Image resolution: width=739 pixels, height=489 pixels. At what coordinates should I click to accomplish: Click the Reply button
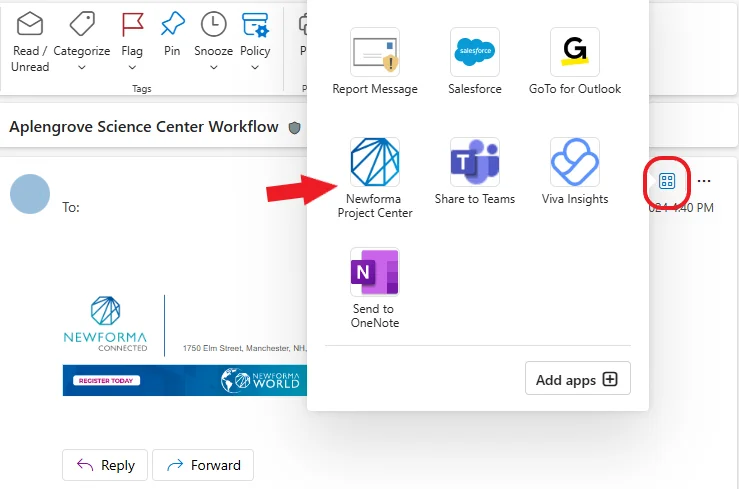[105, 465]
